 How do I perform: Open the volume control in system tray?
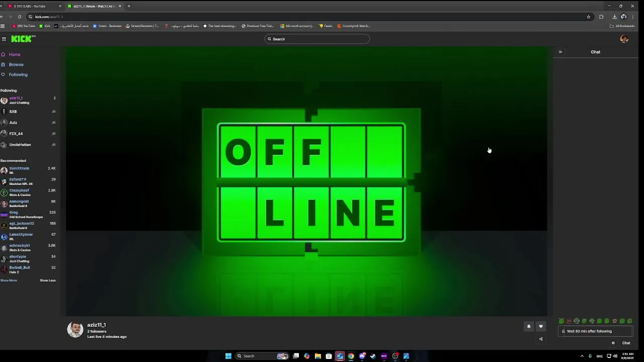pos(615,356)
